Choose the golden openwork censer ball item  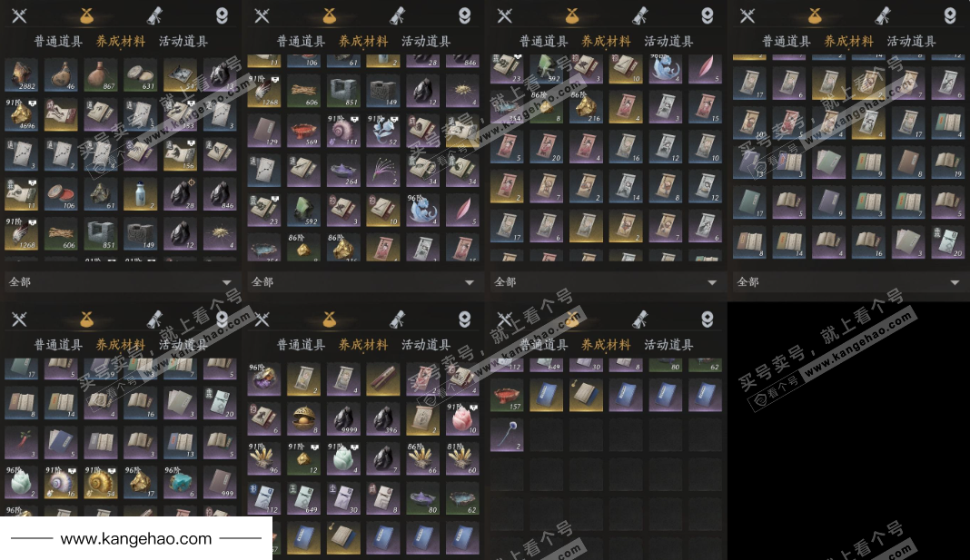tap(303, 419)
